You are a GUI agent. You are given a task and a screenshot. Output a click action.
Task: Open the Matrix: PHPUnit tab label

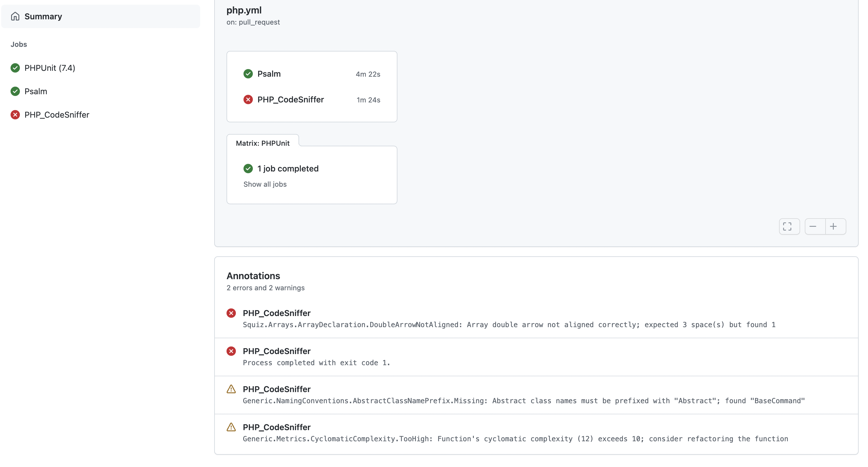(x=263, y=143)
